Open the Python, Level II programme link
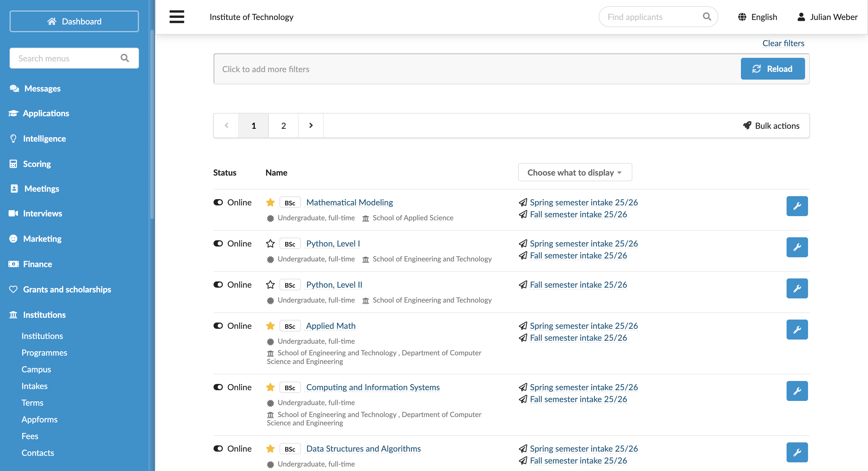 pos(334,284)
